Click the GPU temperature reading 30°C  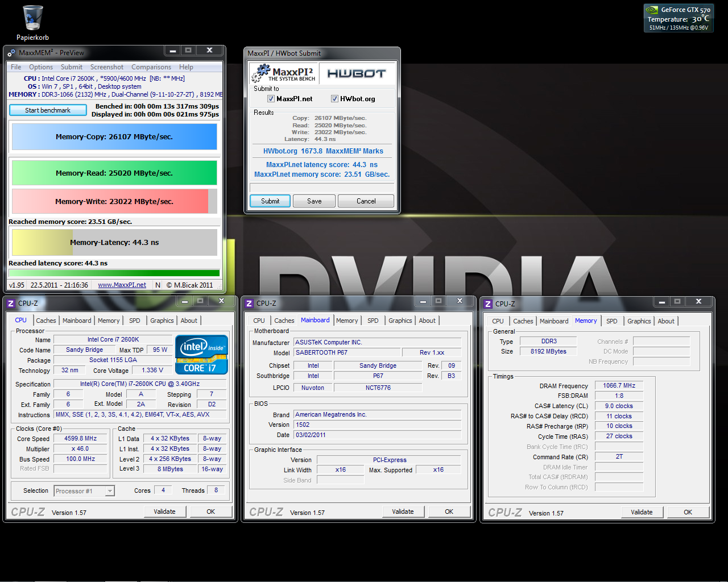point(700,19)
